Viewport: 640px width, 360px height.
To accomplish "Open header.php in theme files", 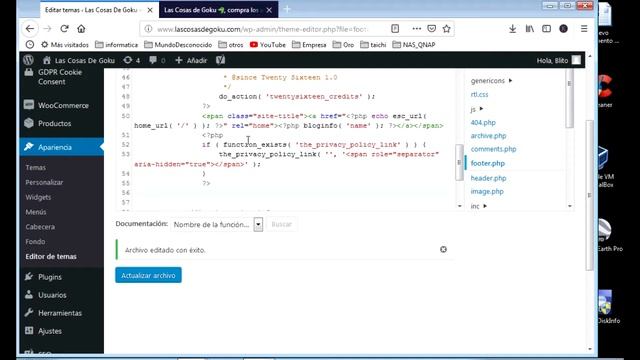I will click(488, 178).
